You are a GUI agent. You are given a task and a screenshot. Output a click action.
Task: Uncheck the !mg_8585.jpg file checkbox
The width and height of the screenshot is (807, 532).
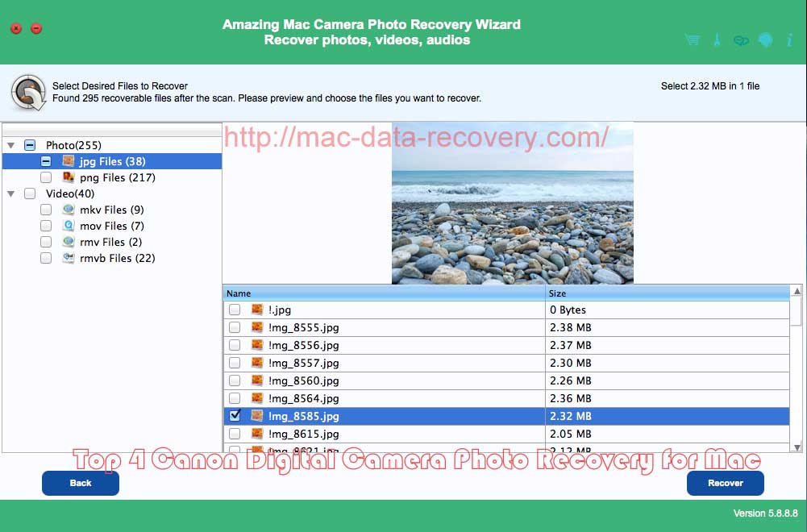(x=235, y=416)
